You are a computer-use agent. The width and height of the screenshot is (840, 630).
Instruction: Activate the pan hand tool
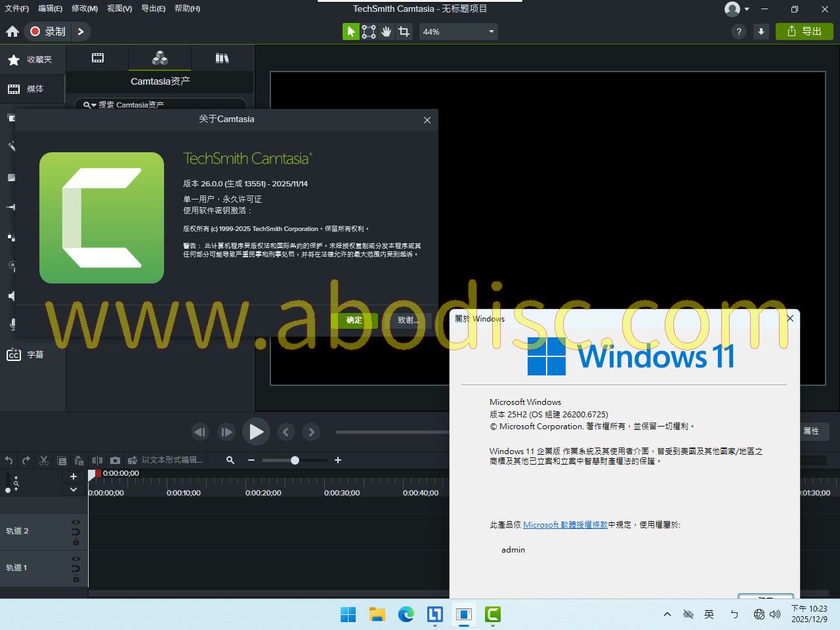click(x=387, y=31)
